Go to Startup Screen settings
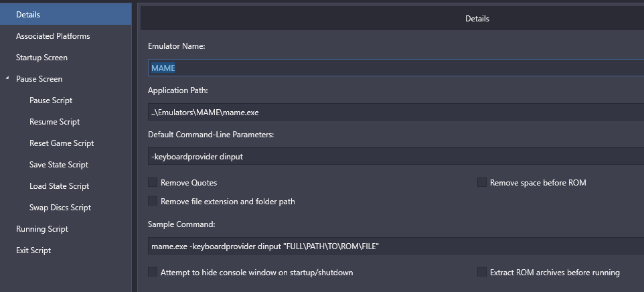 (42, 58)
